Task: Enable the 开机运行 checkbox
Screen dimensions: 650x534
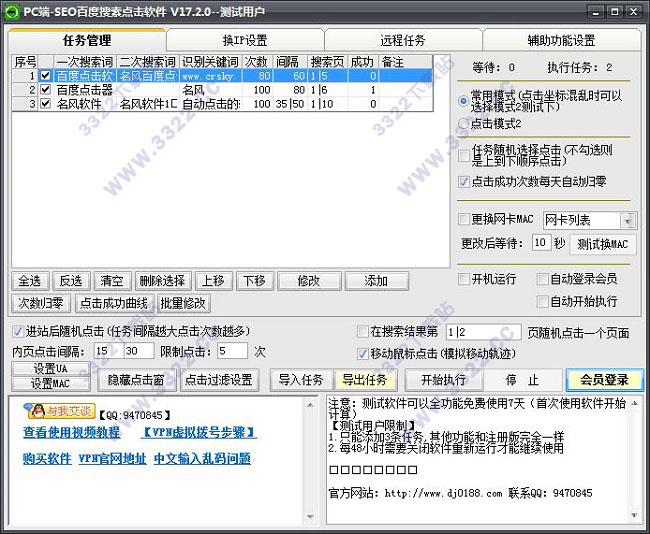Action: [x=464, y=279]
